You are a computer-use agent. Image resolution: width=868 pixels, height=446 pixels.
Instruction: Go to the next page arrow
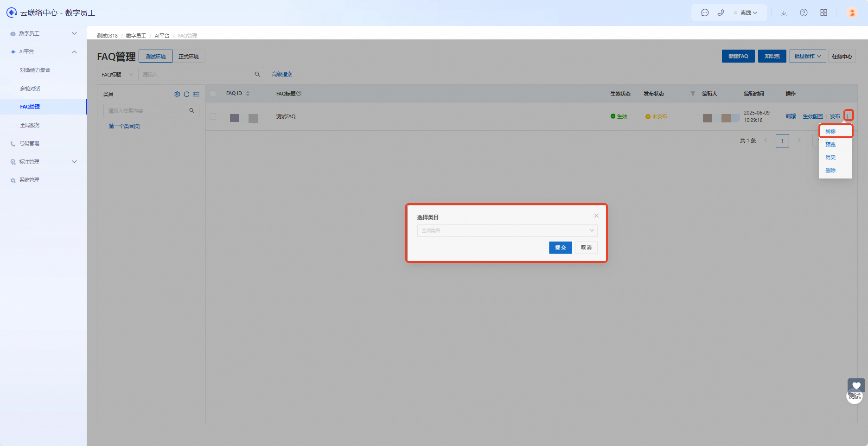coord(799,140)
